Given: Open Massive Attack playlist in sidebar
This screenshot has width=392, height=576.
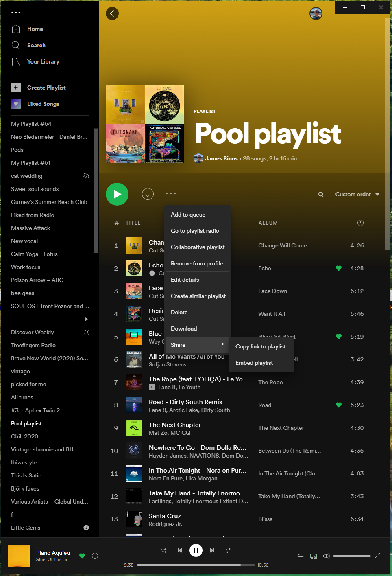Looking at the screenshot, I should (x=30, y=228).
